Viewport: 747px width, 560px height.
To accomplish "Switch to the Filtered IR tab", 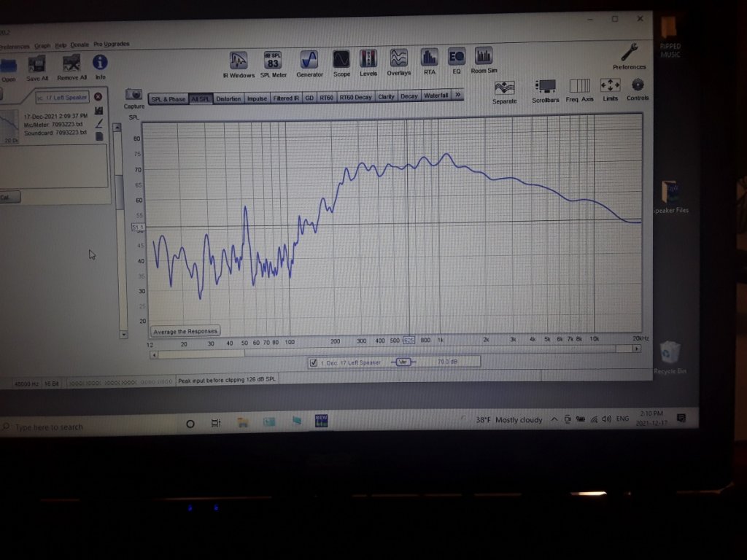I will pos(286,98).
